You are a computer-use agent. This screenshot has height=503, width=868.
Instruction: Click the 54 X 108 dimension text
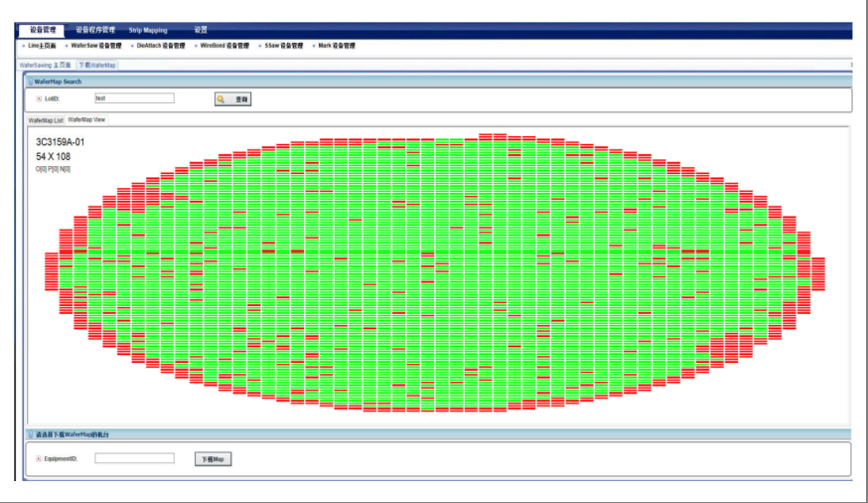coord(54,157)
